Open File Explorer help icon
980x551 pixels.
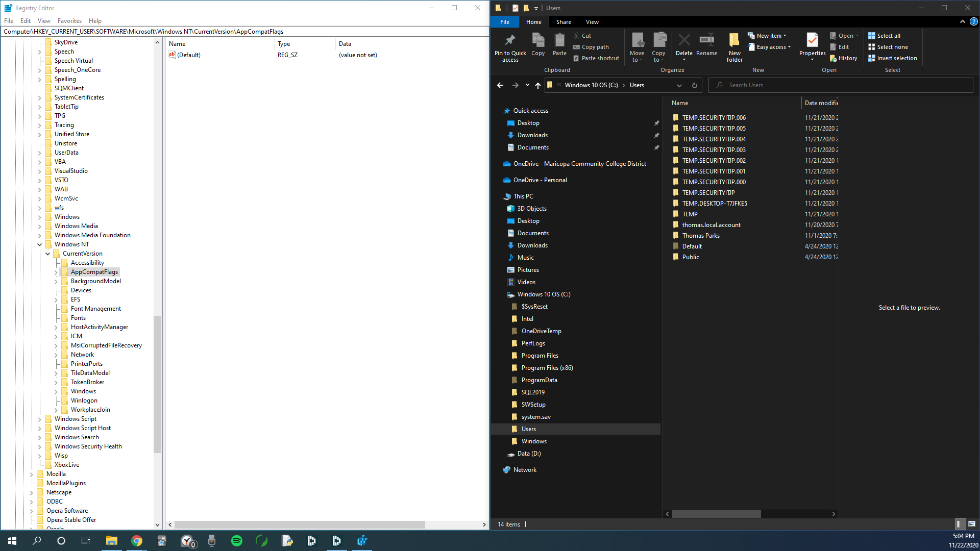[x=973, y=21]
